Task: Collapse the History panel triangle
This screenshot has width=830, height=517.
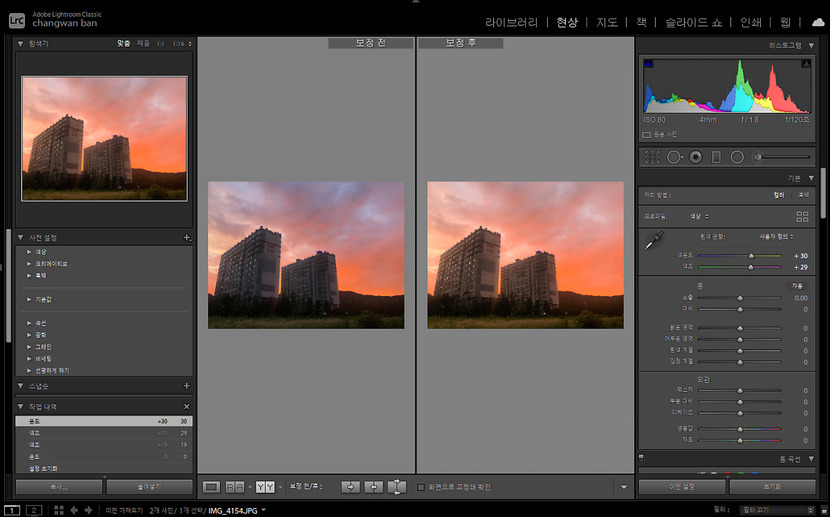Action: 20,407
